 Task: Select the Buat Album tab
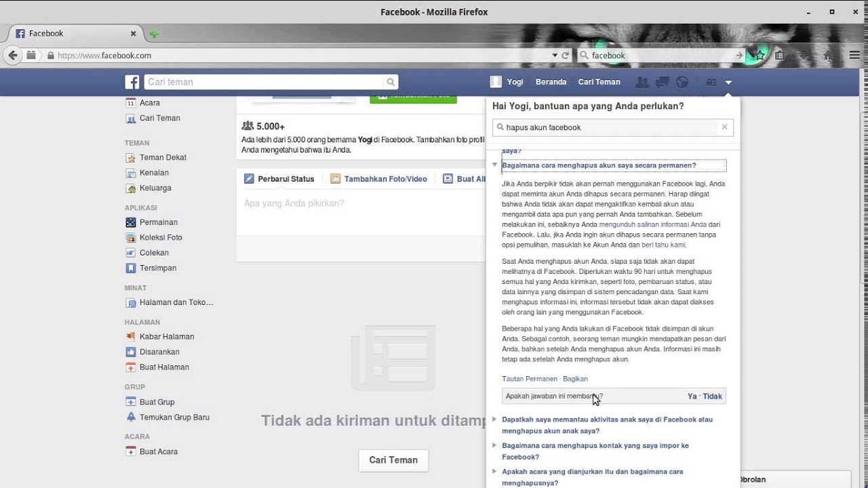[x=465, y=179]
